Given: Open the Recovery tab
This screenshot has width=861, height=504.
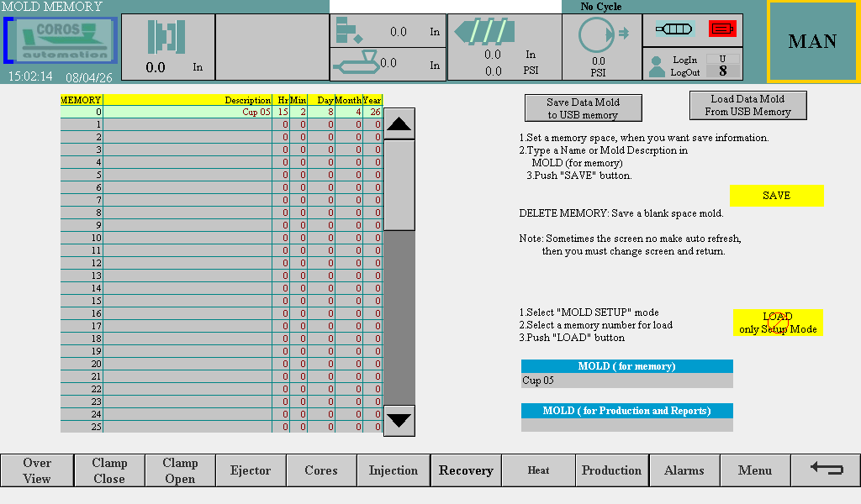Looking at the screenshot, I should 466,470.
